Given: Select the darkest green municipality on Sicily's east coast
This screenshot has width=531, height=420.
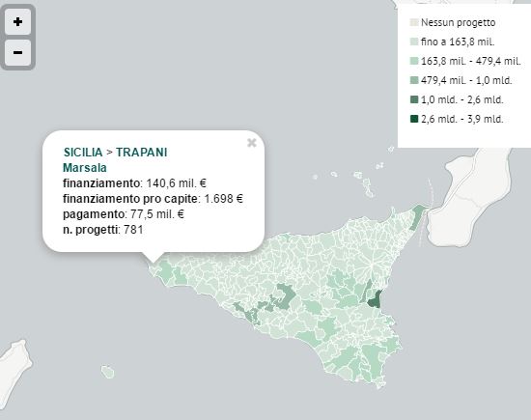Looking at the screenshot, I should (376, 300).
